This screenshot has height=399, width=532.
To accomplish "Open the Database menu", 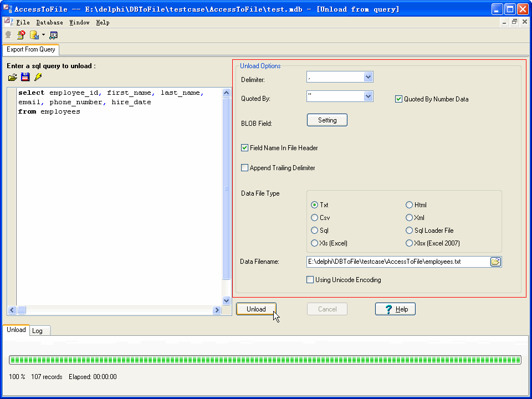I will coord(49,22).
